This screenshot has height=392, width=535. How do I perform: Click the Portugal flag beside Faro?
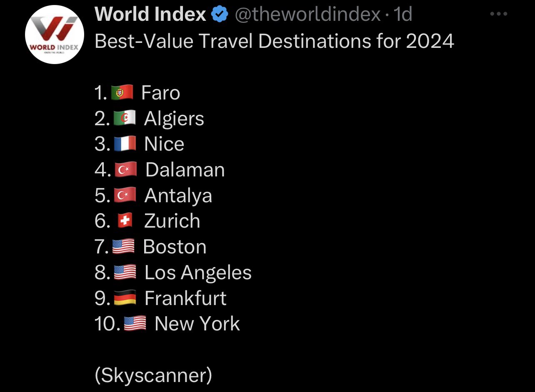coord(122,92)
